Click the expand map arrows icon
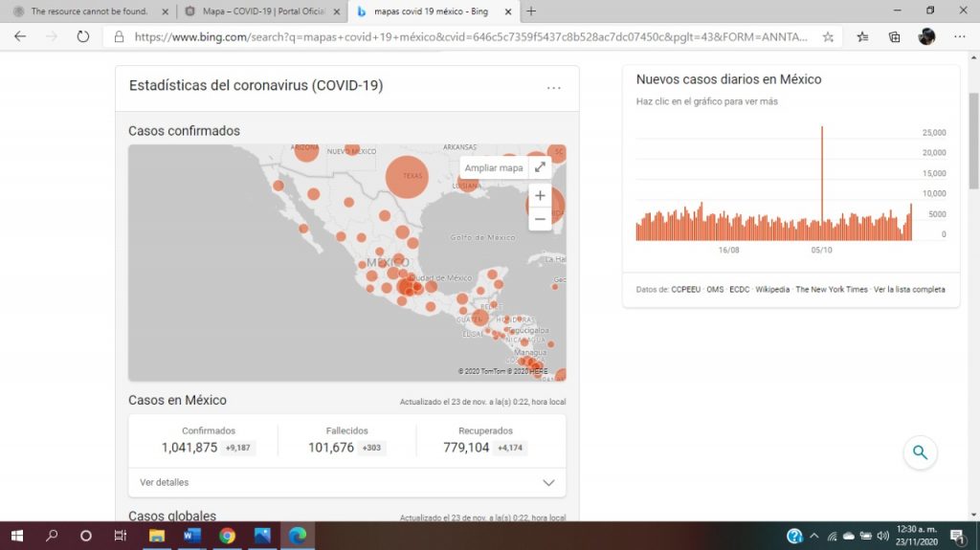 [540, 166]
